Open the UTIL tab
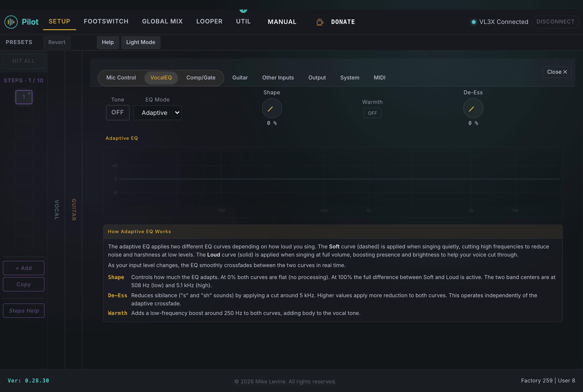 243,22
